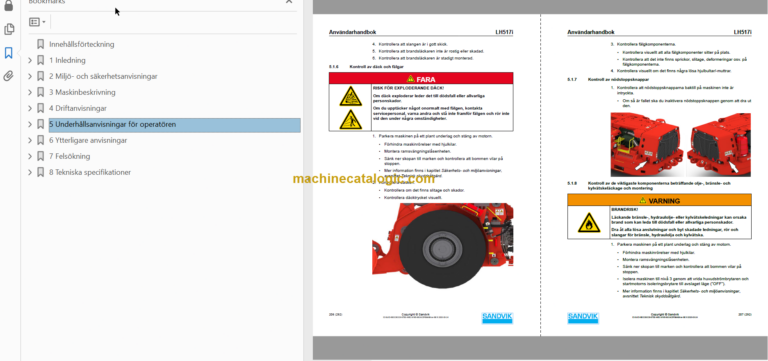The width and height of the screenshot is (768, 361).
Task: Expand the '3 Maskinbeskrivning' bookmark
Action: coord(30,92)
